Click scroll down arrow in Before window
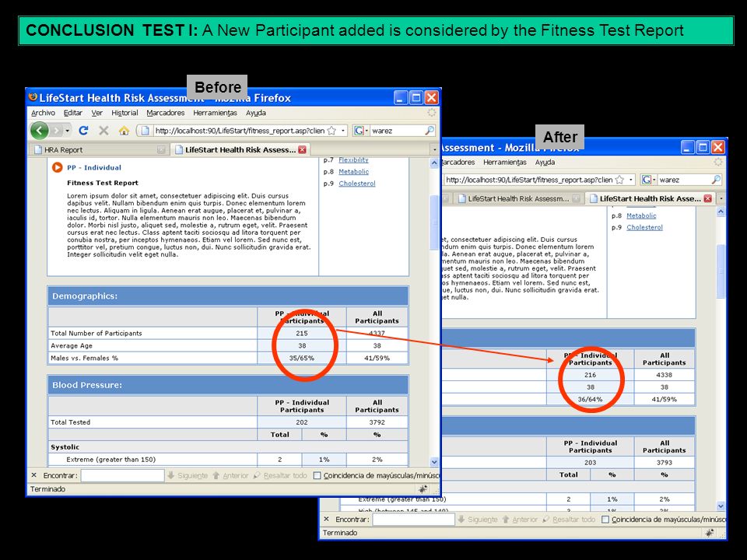Viewport: 747px width, 560px height. point(434,461)
